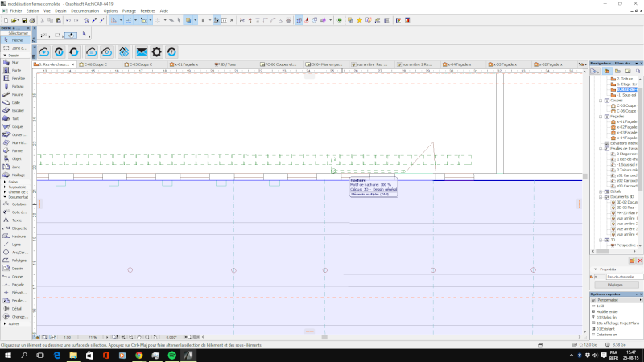
Task: Select the Zone de sélection marquee tool
Action: click(x=15, y=48)
